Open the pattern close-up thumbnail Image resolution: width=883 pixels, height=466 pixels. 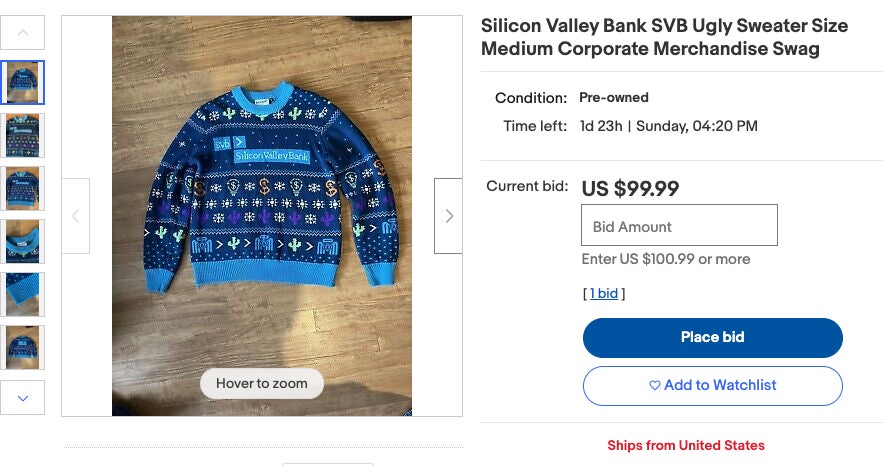23,136
